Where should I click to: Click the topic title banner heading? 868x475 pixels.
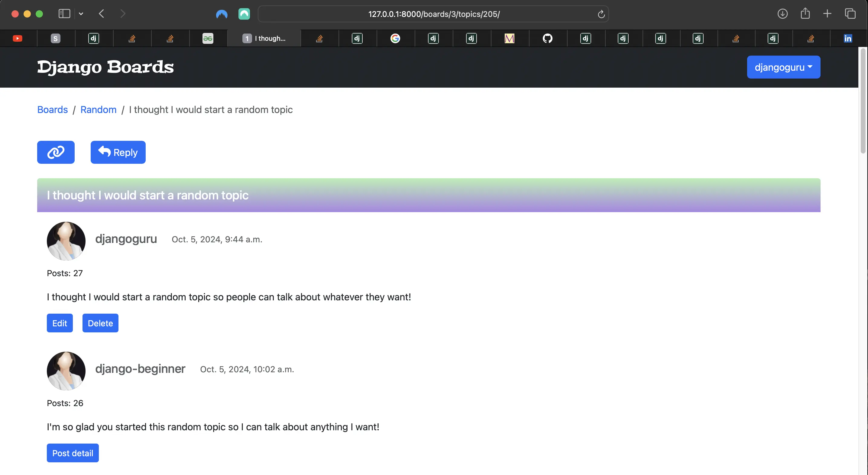pos(147,195)
